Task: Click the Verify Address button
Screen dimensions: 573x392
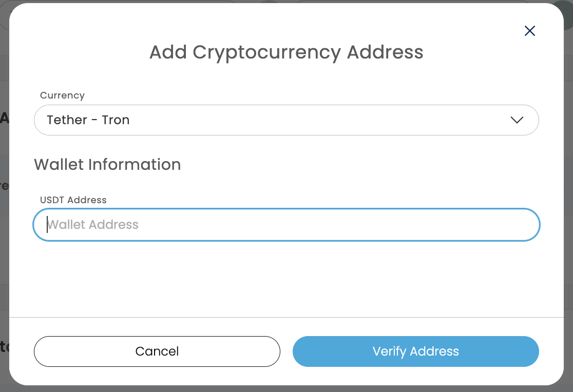Action: pos(415,351)
